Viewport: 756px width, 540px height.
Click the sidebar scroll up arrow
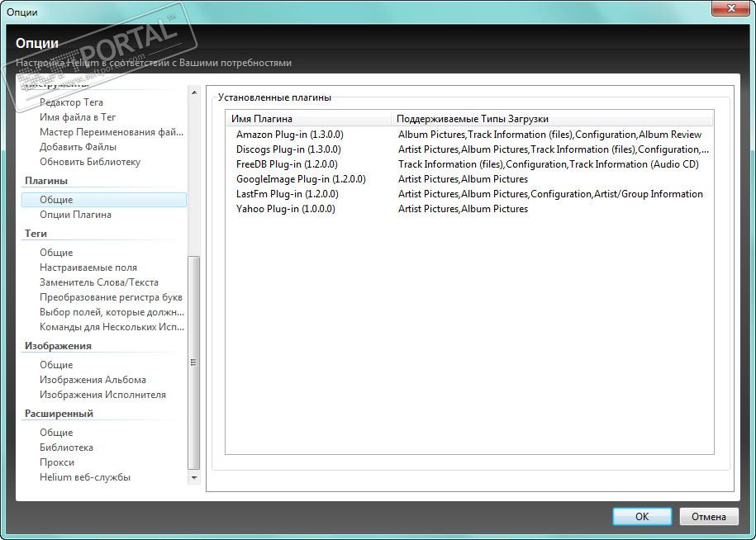194,92
